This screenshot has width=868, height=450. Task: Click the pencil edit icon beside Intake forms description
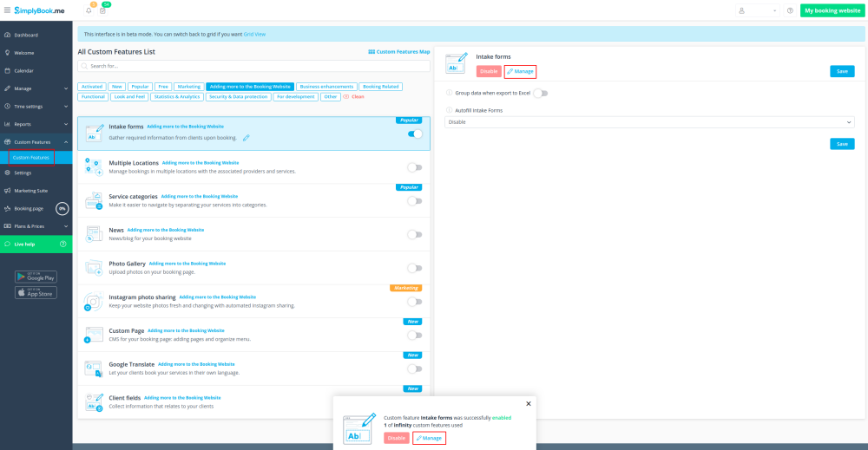coord(247,138)
